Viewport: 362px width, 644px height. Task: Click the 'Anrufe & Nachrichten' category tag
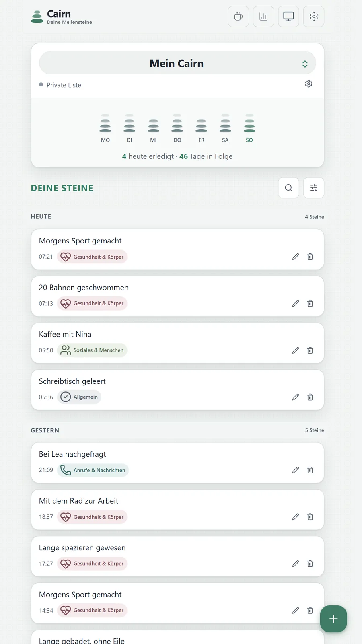coord(93,470)
